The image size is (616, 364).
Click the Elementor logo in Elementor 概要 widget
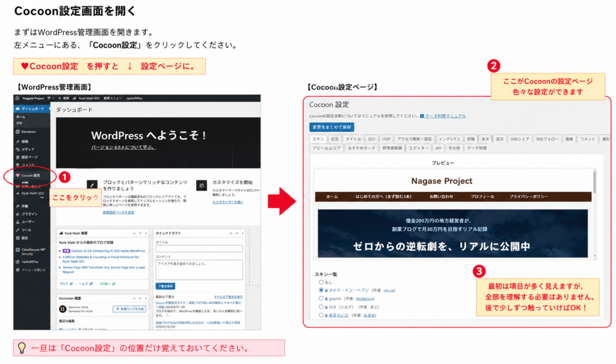63,309
